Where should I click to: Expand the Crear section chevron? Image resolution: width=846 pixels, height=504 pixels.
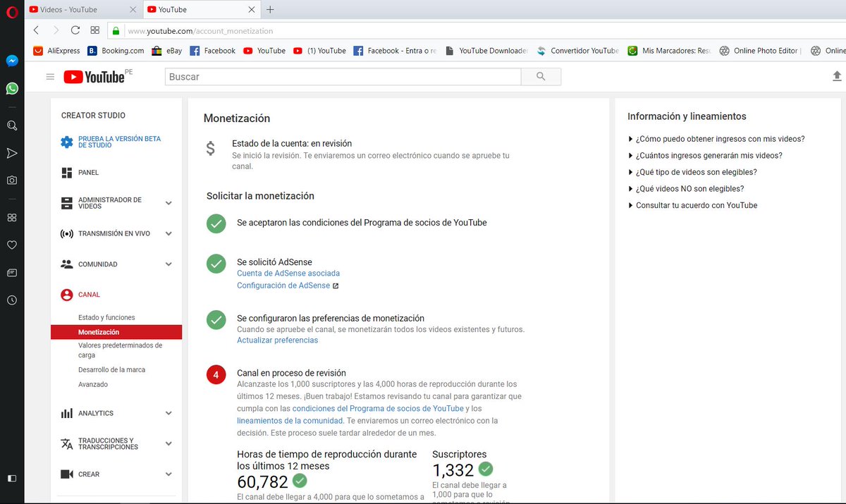pyautogui.click(x=168, y=474)
